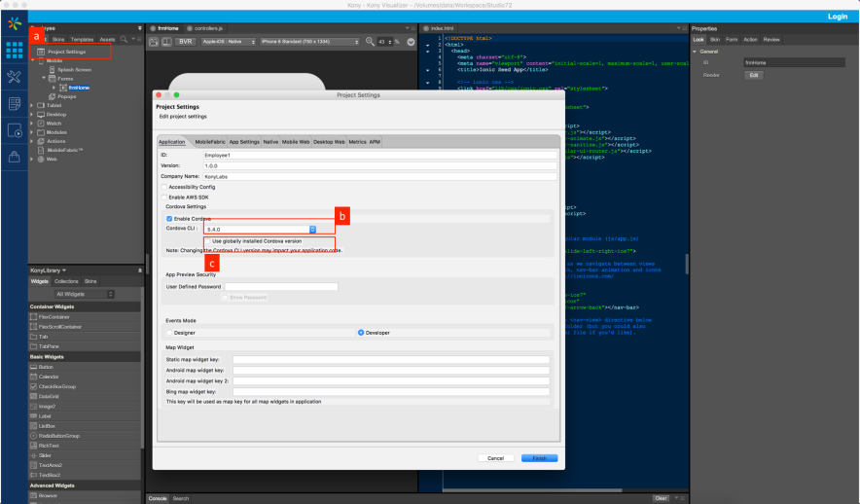Check Use globally installed Cordova version
Screen dimensions: 860x504
(x=208, y=241)
